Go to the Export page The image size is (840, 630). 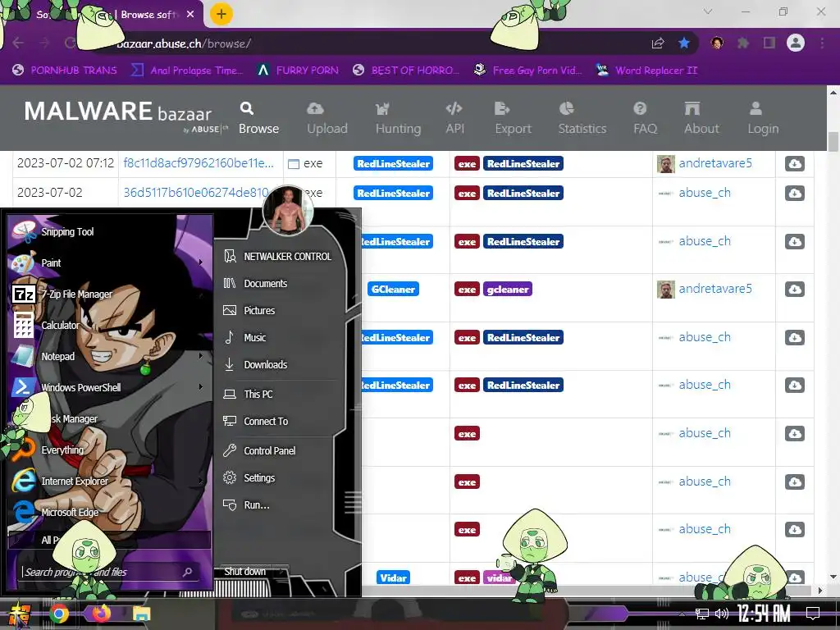[513, 118]
